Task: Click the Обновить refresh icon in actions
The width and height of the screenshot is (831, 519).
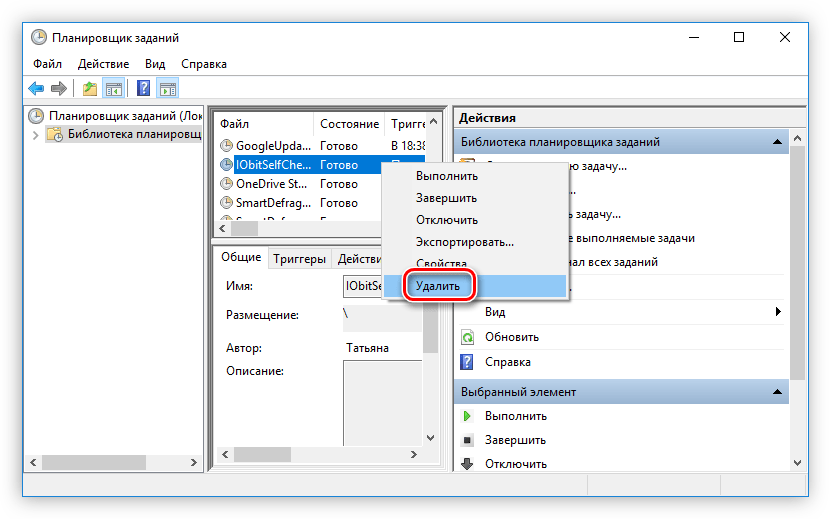Action: point(467,337)
